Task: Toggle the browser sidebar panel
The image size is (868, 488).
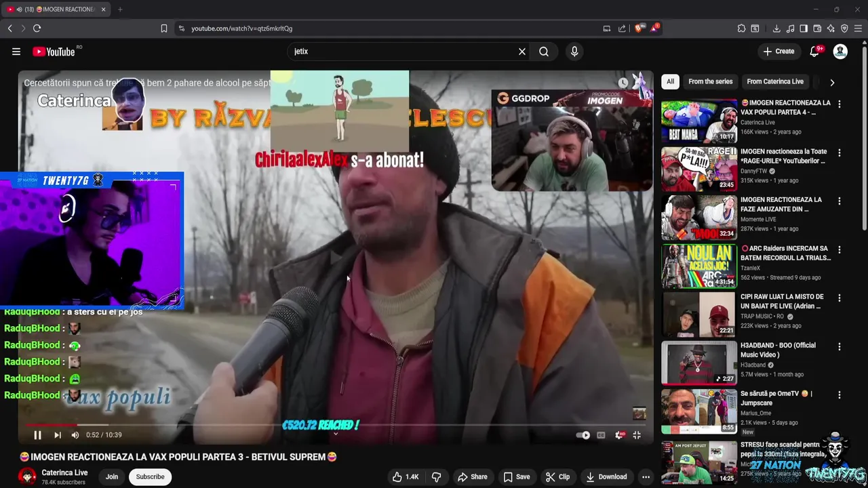Action: coord(804,28)
